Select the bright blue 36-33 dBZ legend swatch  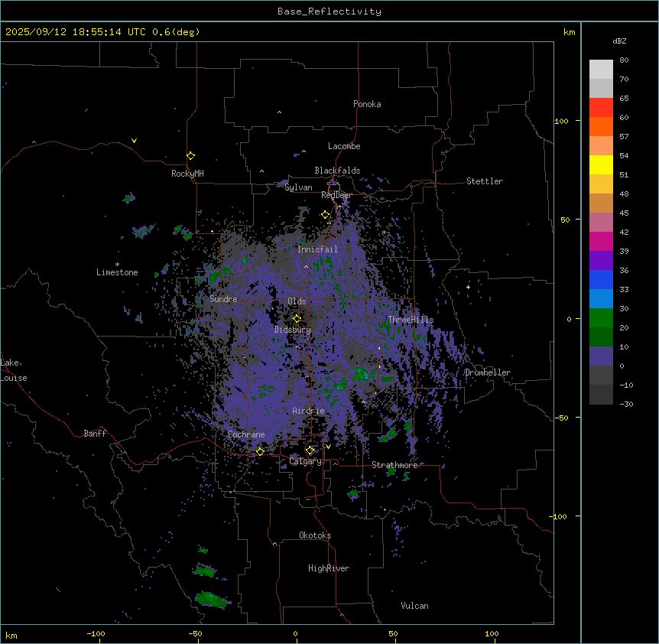pyautogui.click(x=601, y=279)
